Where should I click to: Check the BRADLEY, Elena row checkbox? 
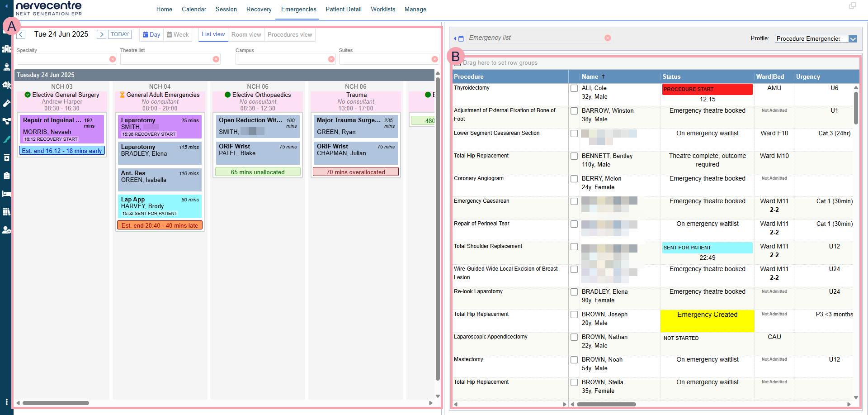574,292
